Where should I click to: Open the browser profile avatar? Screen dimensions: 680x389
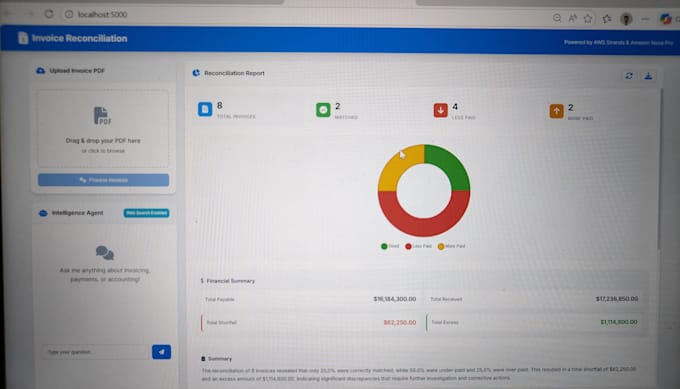tap(626, 19)
